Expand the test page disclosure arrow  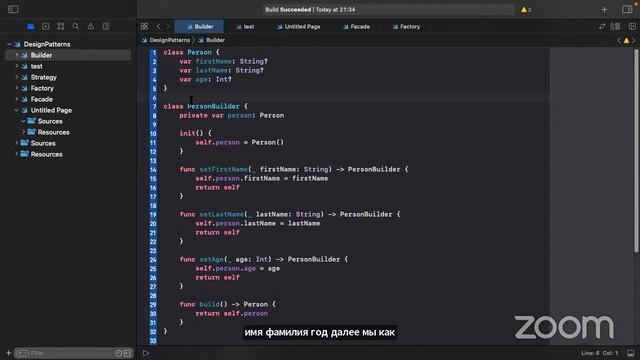[x=17, y=66]
